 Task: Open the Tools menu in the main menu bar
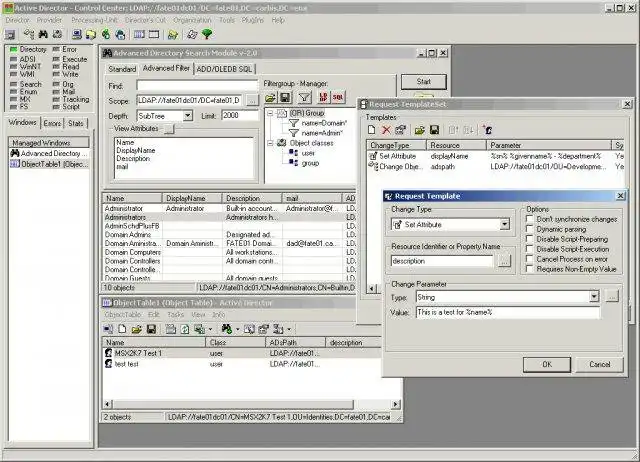[x=227, y=20]
